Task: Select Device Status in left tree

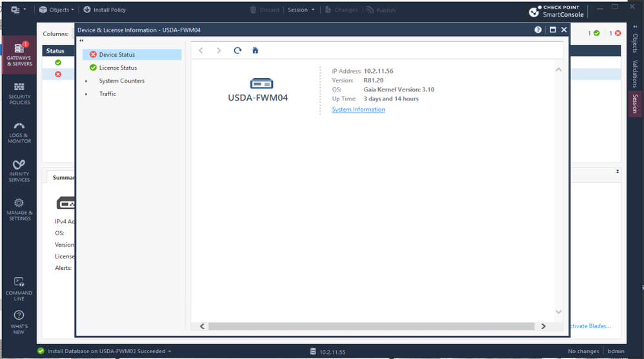Action: [x=117, y=55]
